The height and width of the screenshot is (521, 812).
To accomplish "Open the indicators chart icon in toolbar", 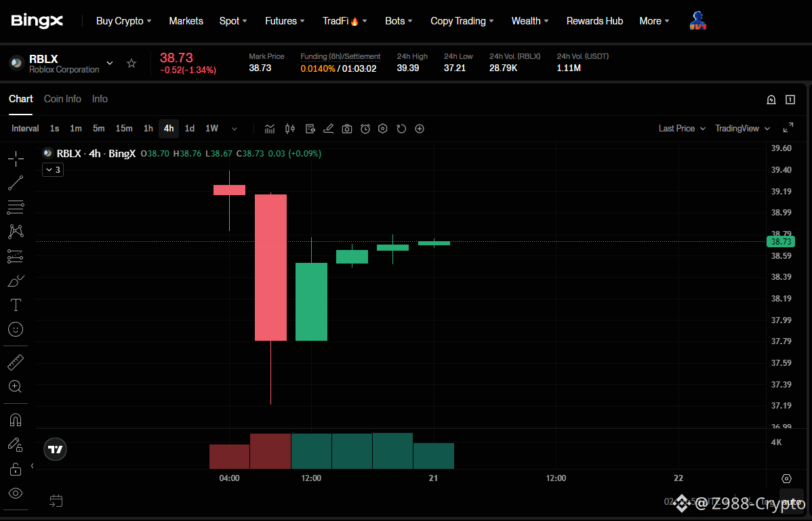I will tap(270, 129).
